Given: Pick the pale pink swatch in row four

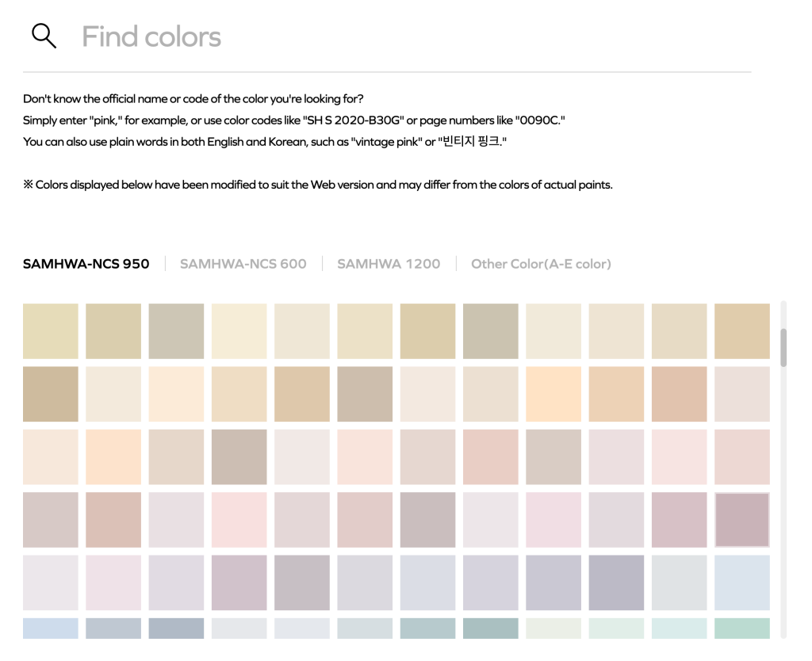Looking at the screenshot, I should click(239, 519).
